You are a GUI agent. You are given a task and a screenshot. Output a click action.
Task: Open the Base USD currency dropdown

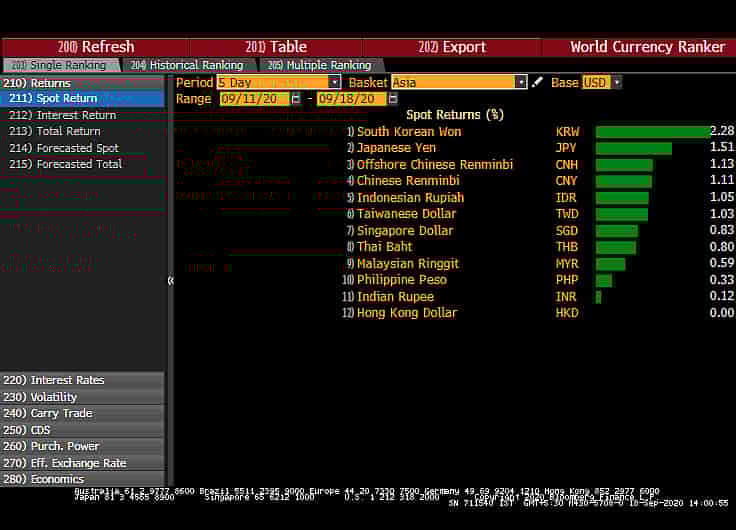(x=616, y=82)
